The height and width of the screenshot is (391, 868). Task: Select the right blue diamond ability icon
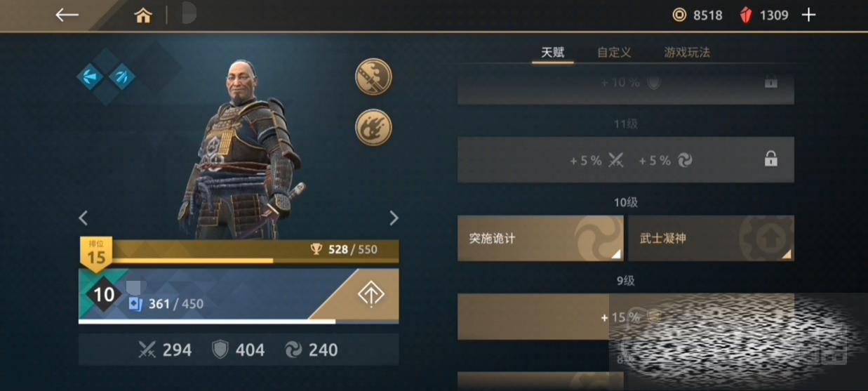click(x=121, y=77)
